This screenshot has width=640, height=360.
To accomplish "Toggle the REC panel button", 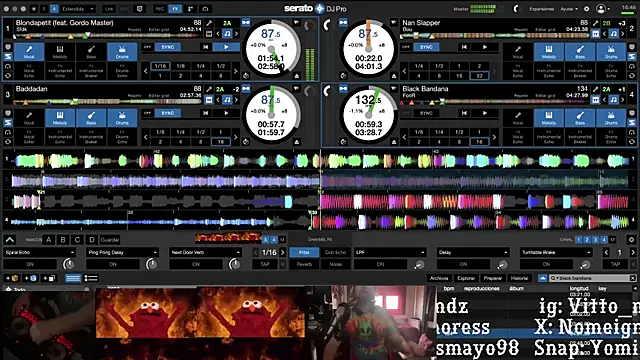I will (x=160, y=9).
